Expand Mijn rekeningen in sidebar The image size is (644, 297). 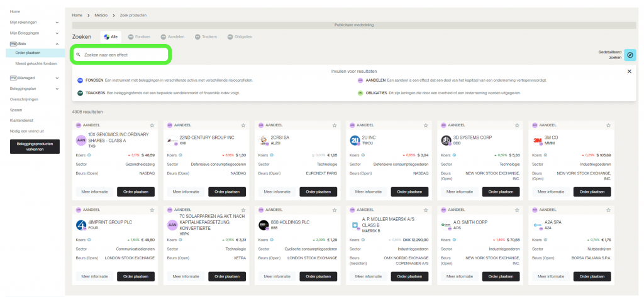(57, 22)
